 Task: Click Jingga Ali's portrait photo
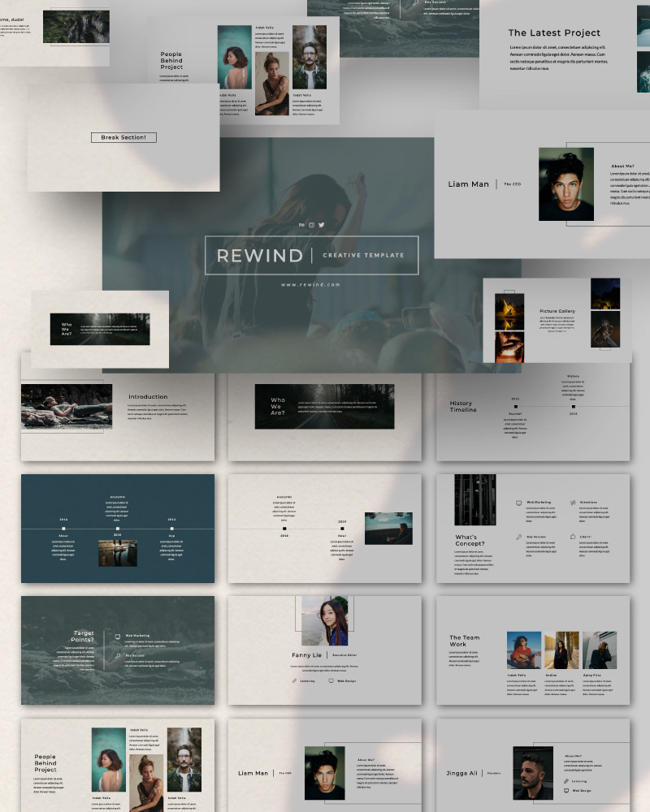pos(532,771)
